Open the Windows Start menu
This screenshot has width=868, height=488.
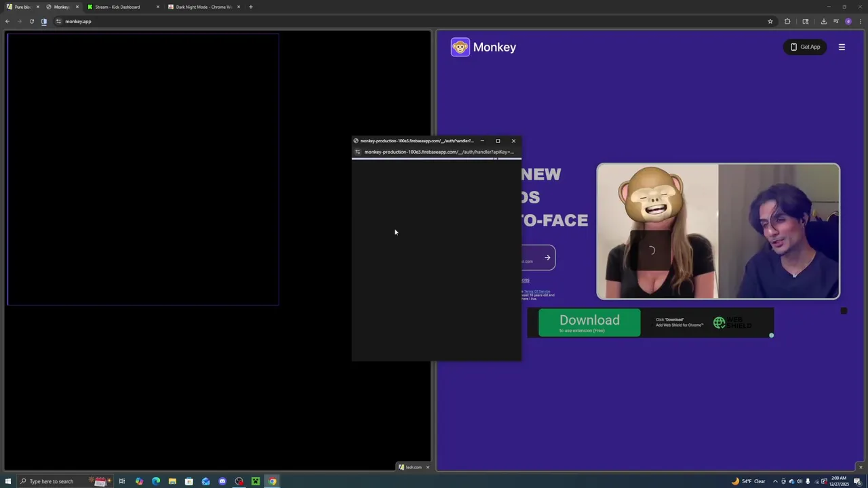8,481
